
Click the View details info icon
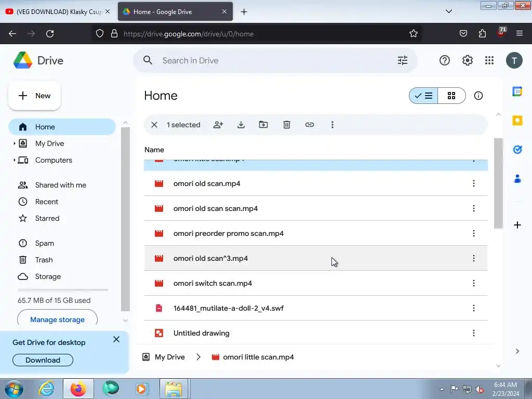point(478,96)
